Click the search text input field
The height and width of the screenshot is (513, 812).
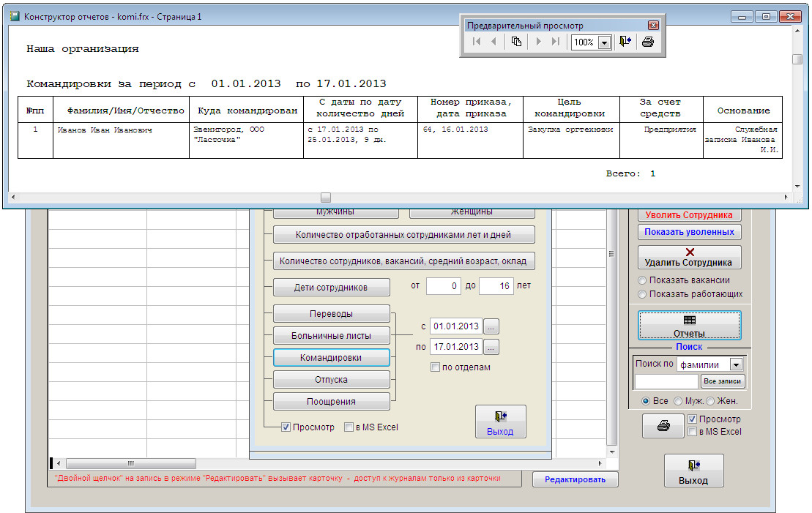666,381
